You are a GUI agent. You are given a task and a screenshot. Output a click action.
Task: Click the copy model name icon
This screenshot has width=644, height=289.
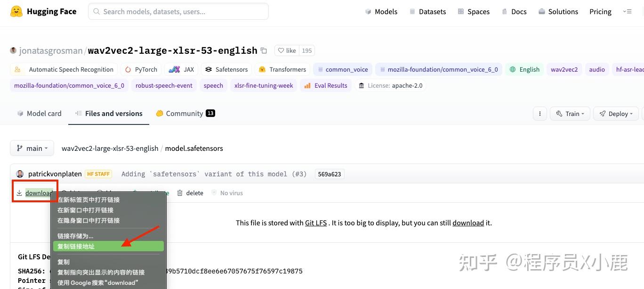264,50
